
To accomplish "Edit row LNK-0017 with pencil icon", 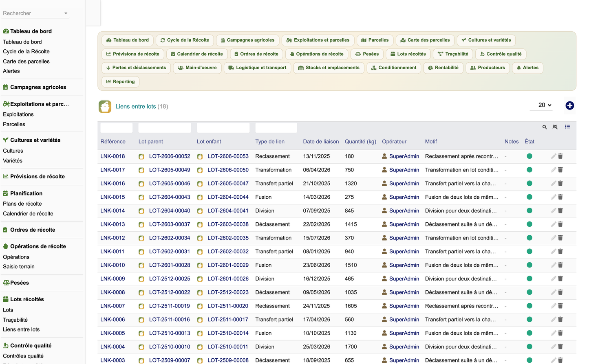I will click(554, 170).
